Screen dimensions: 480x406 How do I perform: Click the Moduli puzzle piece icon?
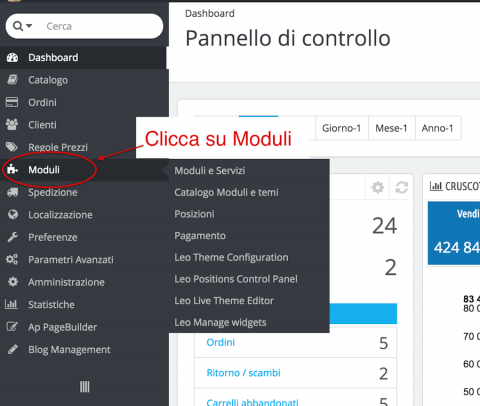coord(12,169)
